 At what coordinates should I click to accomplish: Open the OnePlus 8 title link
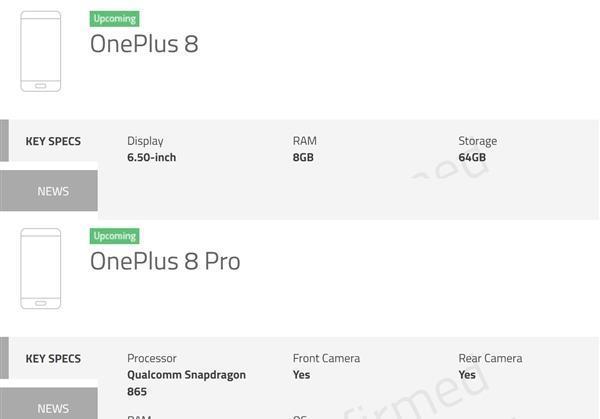click(144, 44)
